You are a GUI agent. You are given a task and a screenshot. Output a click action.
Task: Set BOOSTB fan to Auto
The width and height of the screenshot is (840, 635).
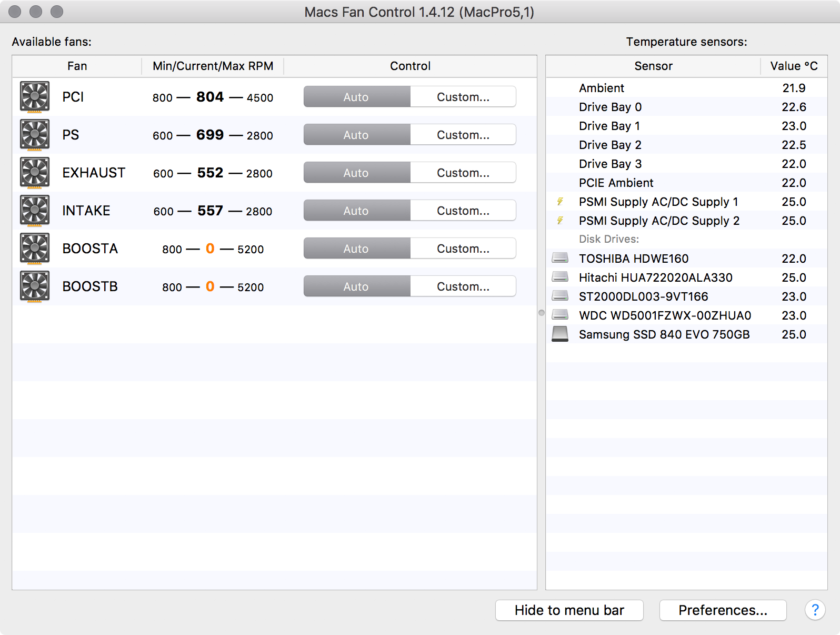(x=357, y=286)
